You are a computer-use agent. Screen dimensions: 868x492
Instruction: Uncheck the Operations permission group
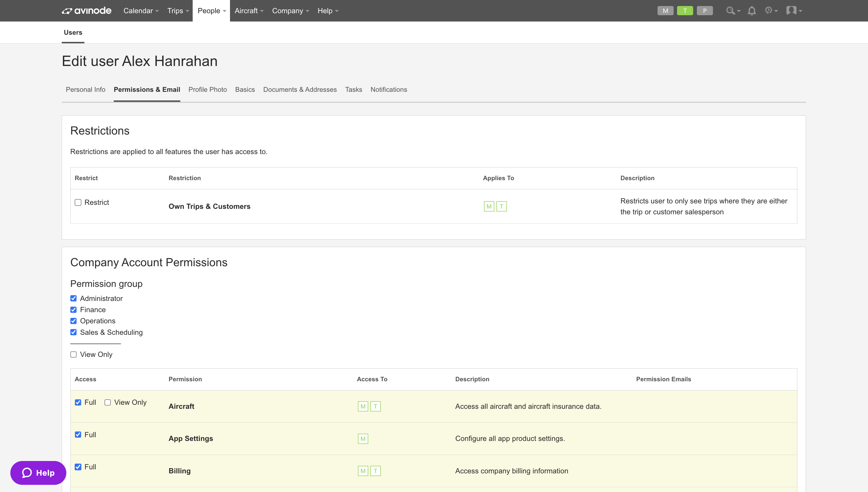[74, 321]
